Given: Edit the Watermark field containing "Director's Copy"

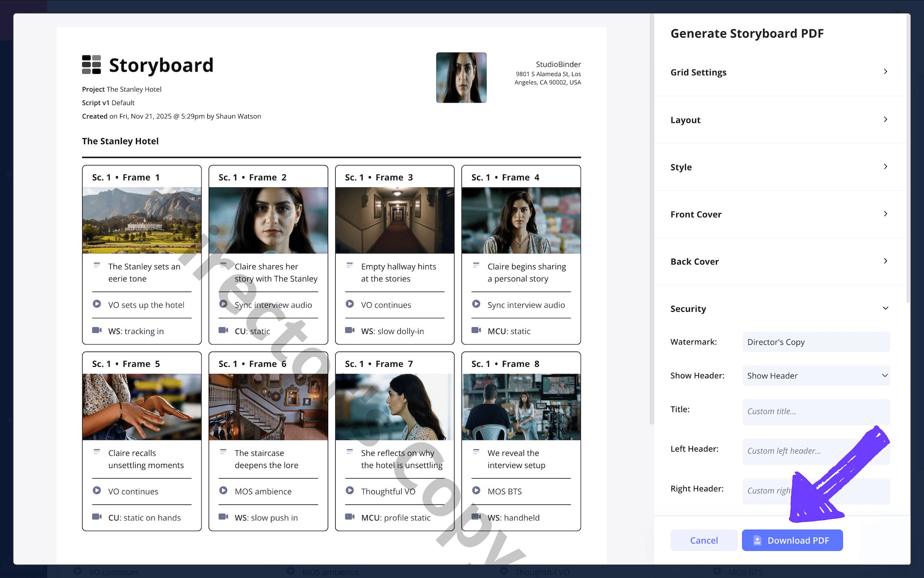Looking at the screenshot, I should click(x=815, y=342).
